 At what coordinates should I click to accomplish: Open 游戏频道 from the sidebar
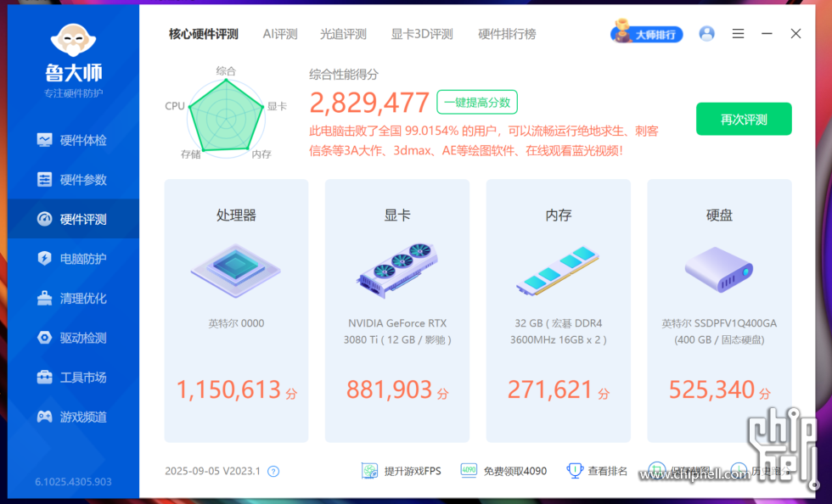(x=73, y=417)
